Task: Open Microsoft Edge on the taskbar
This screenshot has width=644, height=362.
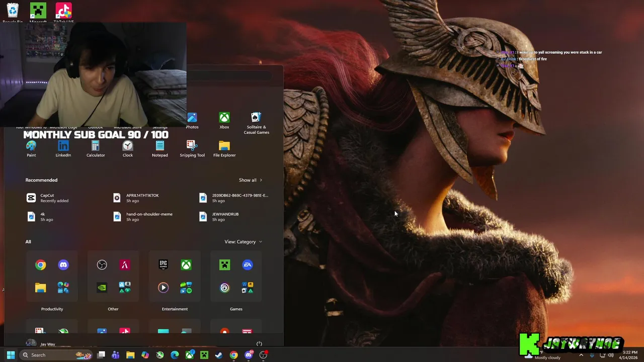Action: (x=175, y=355)
